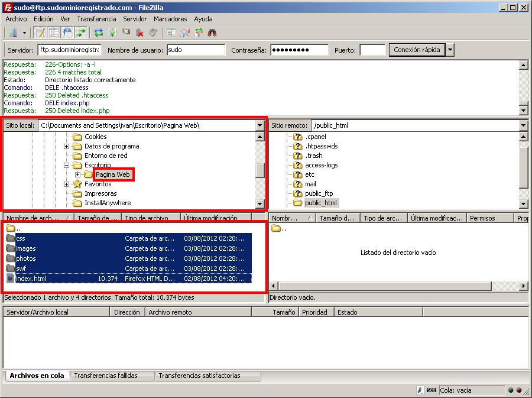Click the Nombre de usuario field
Image resolution: width=532 pixels, height=398 pixels.
pyautogui.click(x=196, y=50)
